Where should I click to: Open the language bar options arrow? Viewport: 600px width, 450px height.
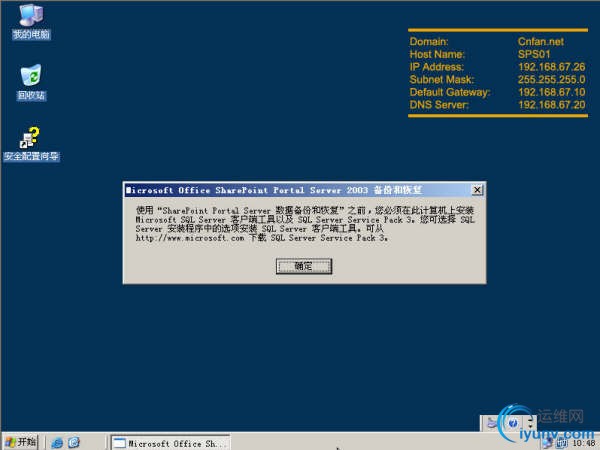click(530, 426)
